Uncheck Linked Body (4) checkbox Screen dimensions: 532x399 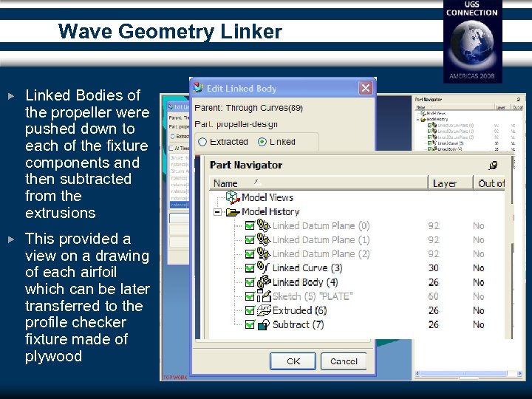[x=250, y=282]
